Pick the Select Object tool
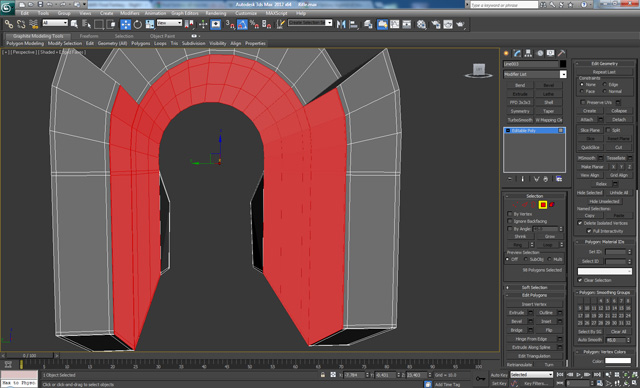Screen dimensions: 640x388 tap(74, 24)
